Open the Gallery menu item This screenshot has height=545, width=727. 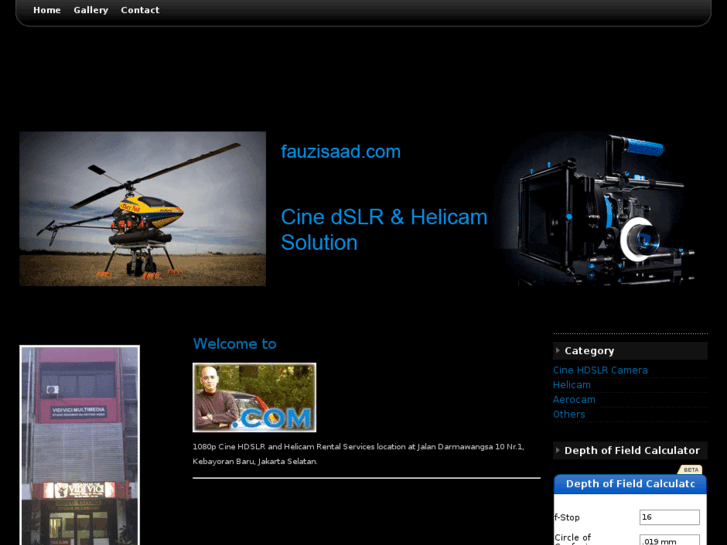[91, 10]
